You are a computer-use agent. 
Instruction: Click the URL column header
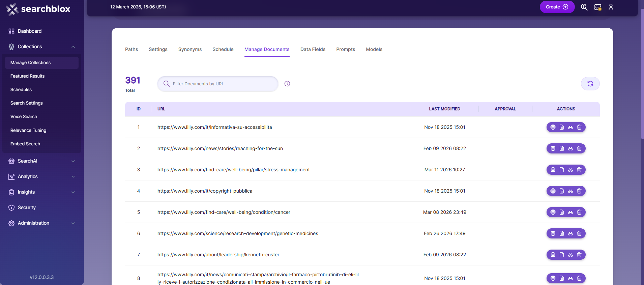coord(161,109)
